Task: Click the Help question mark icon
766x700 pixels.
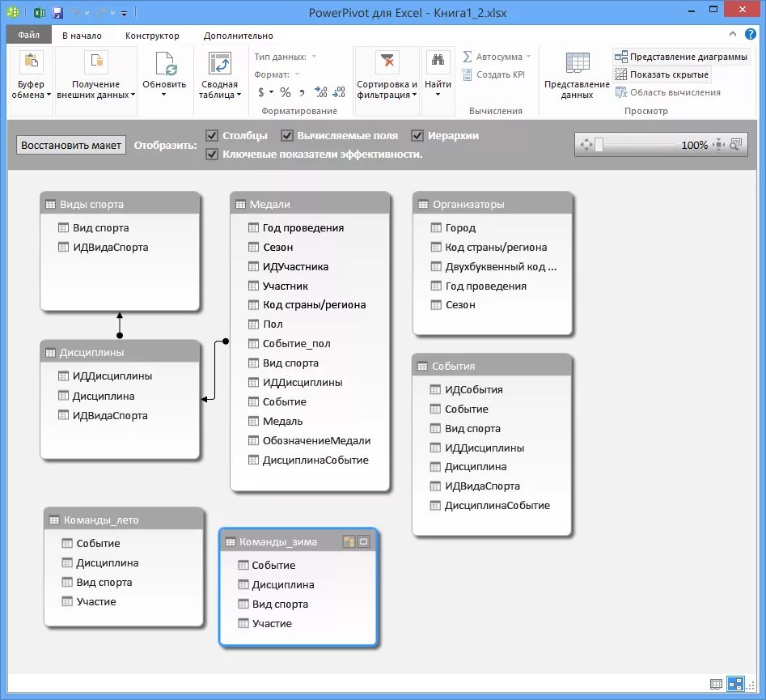Action: [x=750, y=34]
